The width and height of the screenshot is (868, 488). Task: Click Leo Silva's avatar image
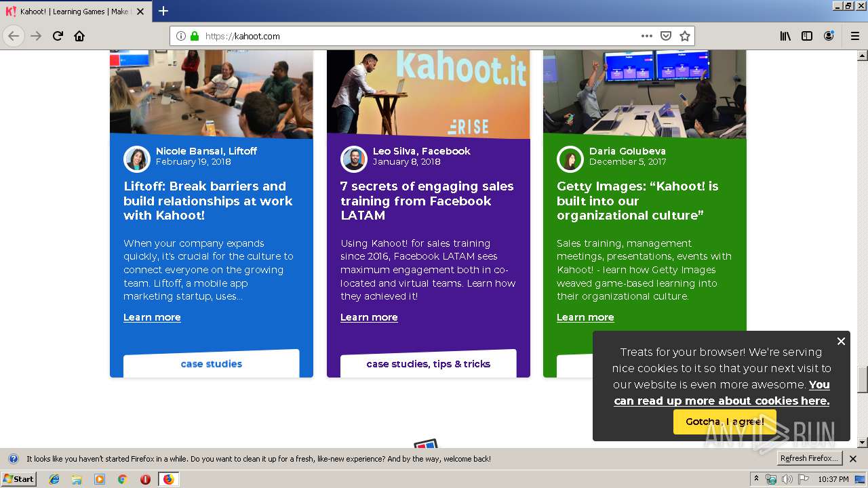point(354,159)
